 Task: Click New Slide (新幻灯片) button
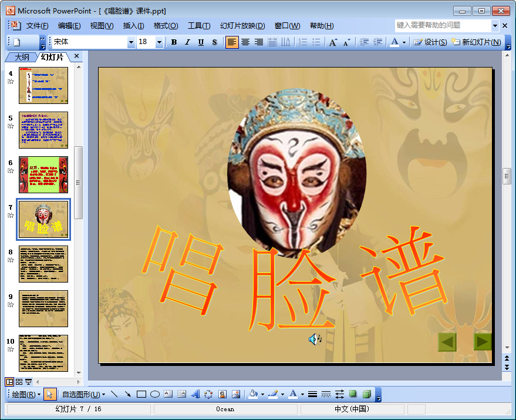476,42
